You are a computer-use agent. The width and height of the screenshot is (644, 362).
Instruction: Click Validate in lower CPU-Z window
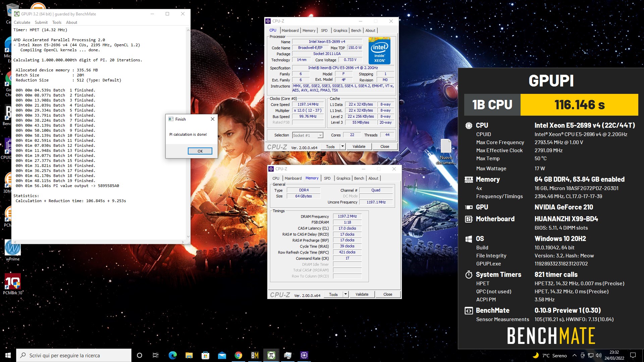click(362, 294)
